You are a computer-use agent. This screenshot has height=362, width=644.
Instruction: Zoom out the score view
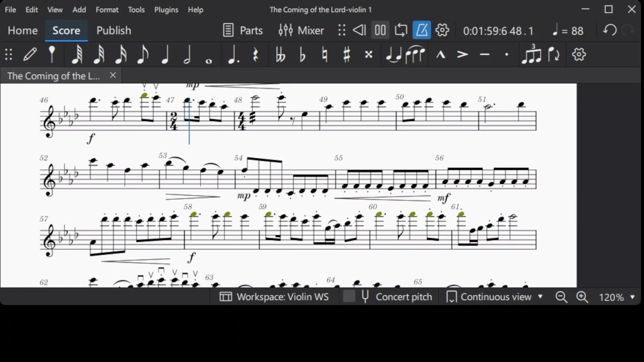point(561,297)
